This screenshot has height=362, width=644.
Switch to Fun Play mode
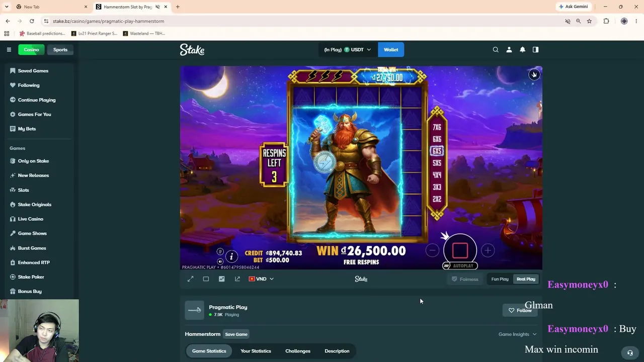coord(500,279)
